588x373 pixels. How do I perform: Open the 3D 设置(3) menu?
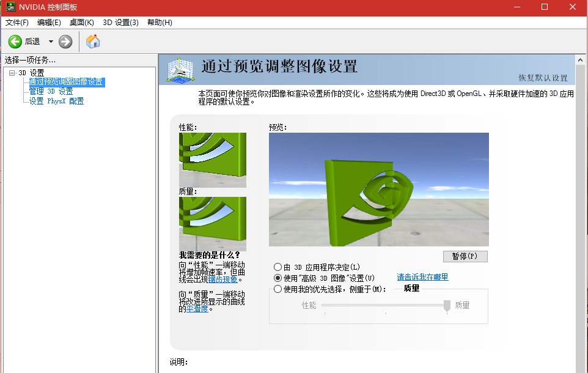pyautogui.click(x=121, y=23)
